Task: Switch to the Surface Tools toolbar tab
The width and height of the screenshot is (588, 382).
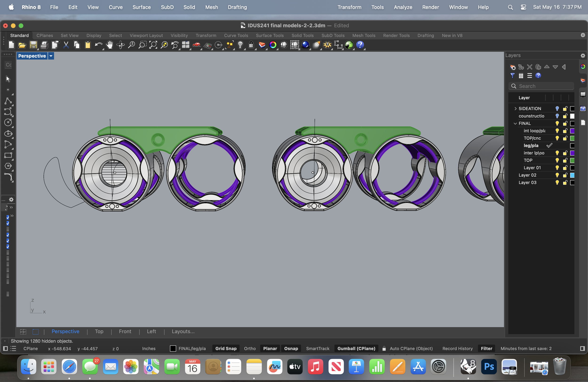Action: click(x=270, y=36)
